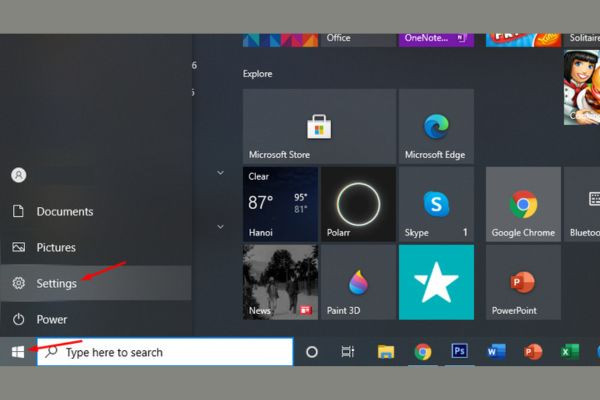600x400 pixels.
Task: Expand the upper chevron in app list
Action: pos(220,173)
